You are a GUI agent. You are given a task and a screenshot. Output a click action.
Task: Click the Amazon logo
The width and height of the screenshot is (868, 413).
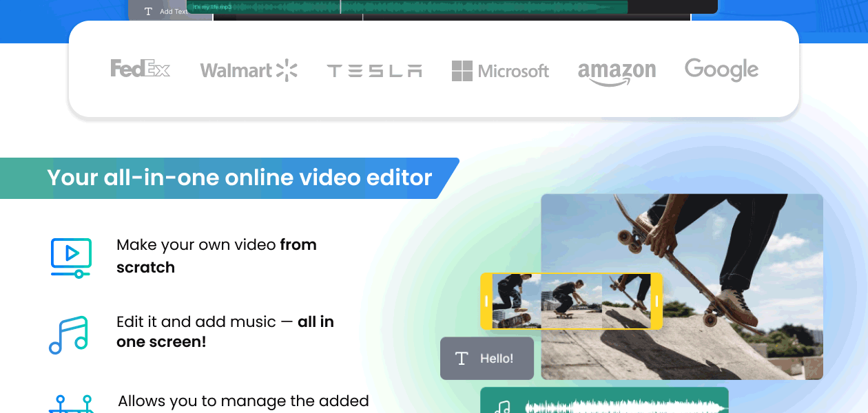point(617,69)
